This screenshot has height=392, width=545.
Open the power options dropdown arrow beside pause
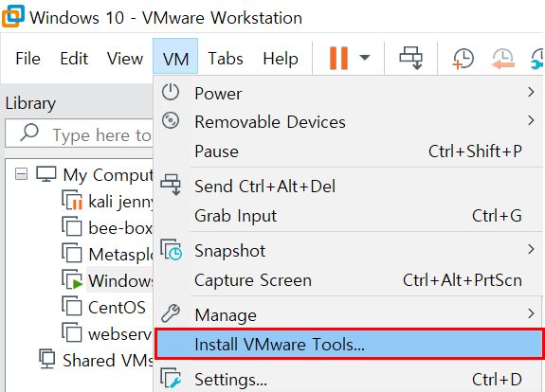coord(364,58)
